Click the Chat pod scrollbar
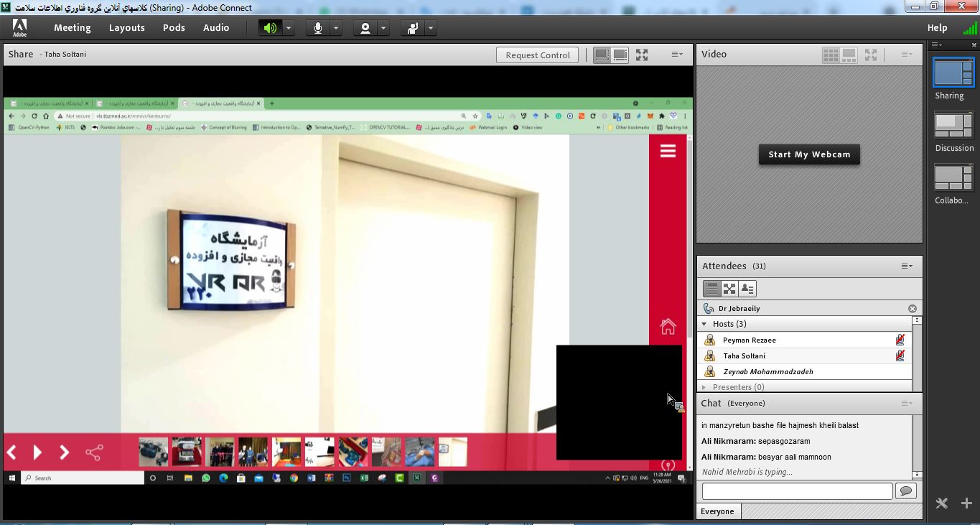Image resolution: width=980 pixels, height=525 pixels. tap(917, 447)
